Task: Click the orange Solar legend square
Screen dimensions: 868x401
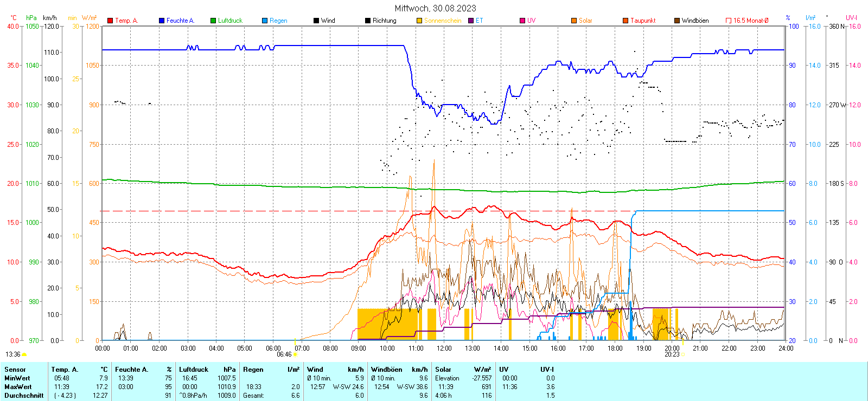Action: coord(574,21)
